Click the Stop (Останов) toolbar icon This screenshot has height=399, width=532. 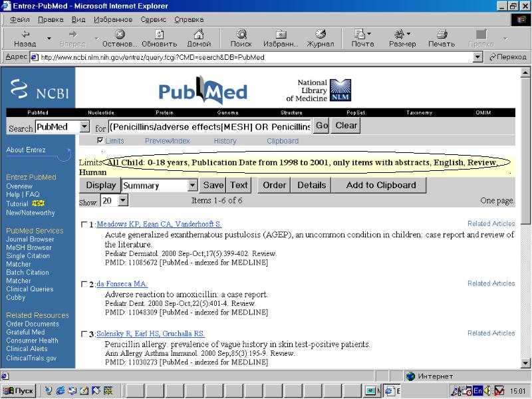(120, 38)
